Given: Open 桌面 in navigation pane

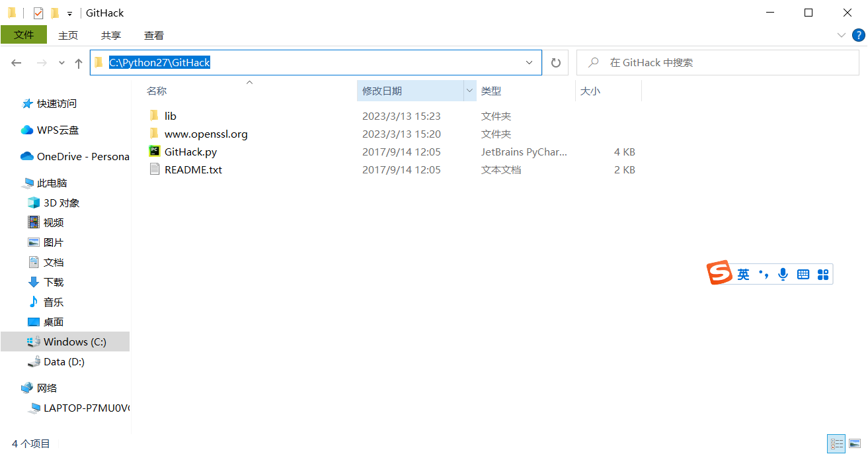Looking at the screenshot, I should click(x=54, y=322).
